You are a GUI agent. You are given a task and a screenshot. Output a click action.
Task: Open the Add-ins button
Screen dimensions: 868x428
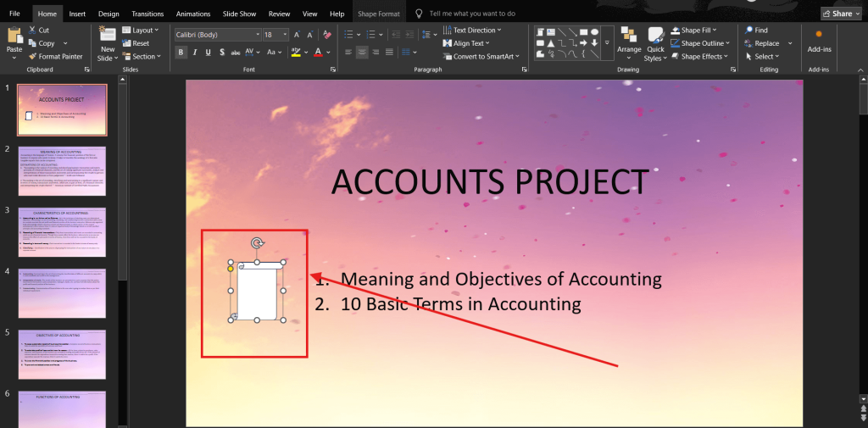(x=820, y=40)
